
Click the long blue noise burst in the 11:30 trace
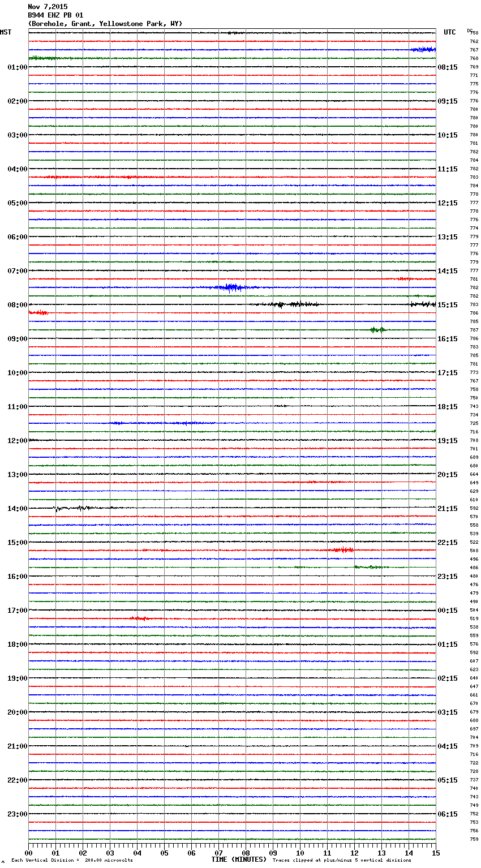point(162,423)
